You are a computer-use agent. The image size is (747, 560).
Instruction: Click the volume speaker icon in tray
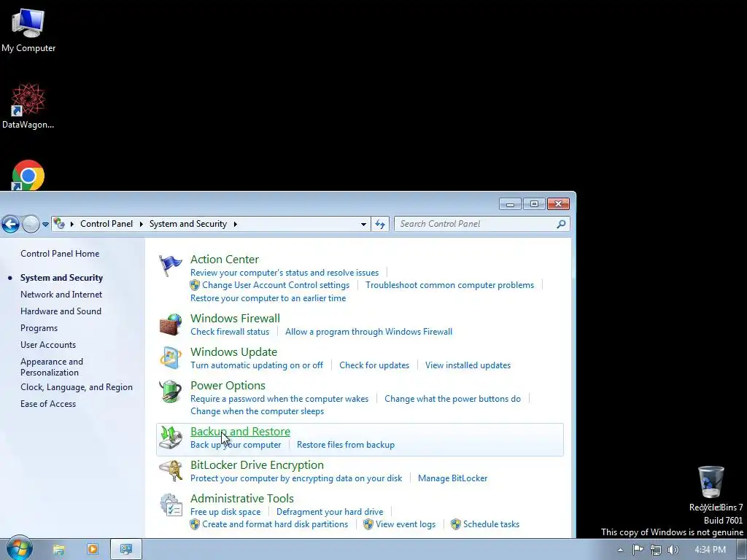pos(673,550)
